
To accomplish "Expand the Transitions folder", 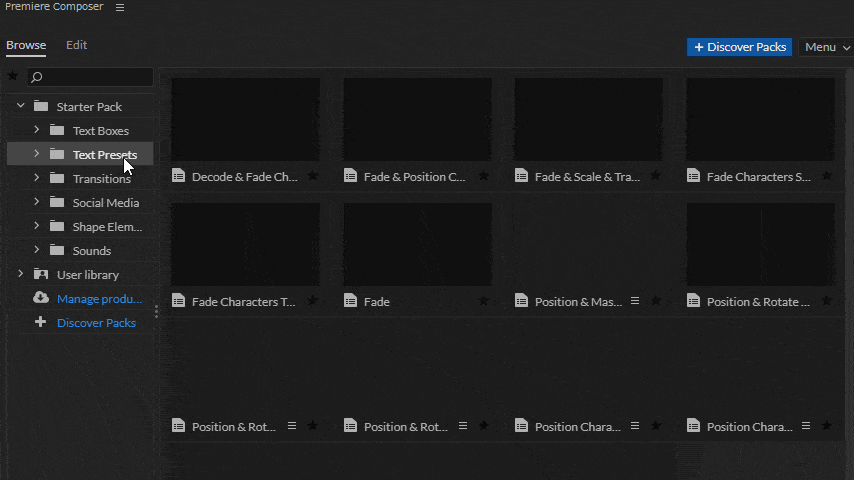I will 36,178.
